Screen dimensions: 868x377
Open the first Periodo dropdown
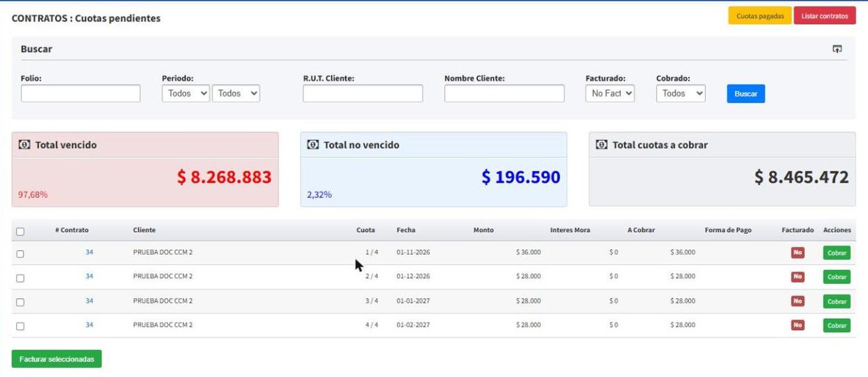[x=185, y=93]
